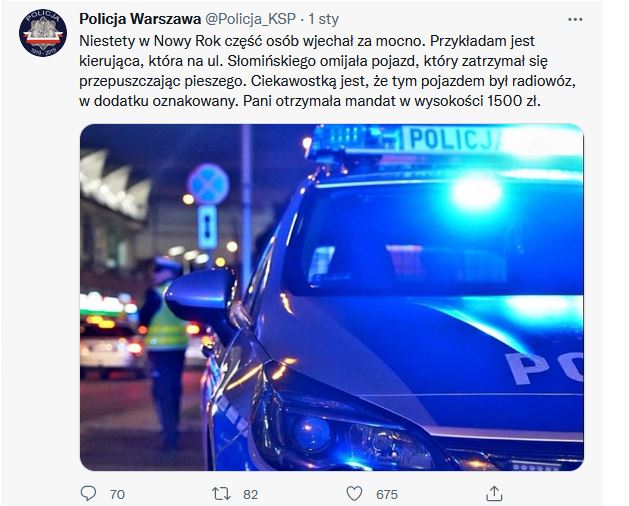Click the reply count 70
The height and width of the screenshot is (506, 629).
click(x=117, y=494)
